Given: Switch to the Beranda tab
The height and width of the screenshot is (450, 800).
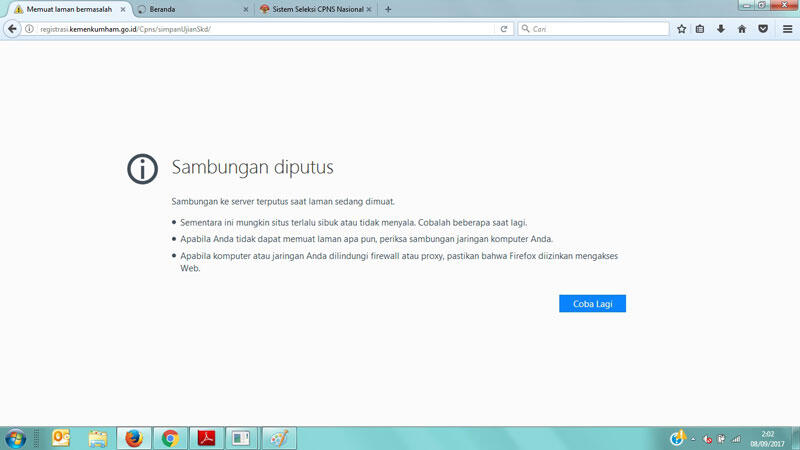Looking at the screenshot, I should click(x=185, y=9).
